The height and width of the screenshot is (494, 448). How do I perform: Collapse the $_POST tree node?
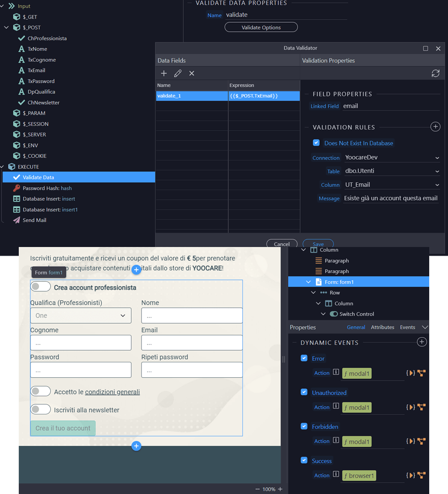(x=7, y=27)
